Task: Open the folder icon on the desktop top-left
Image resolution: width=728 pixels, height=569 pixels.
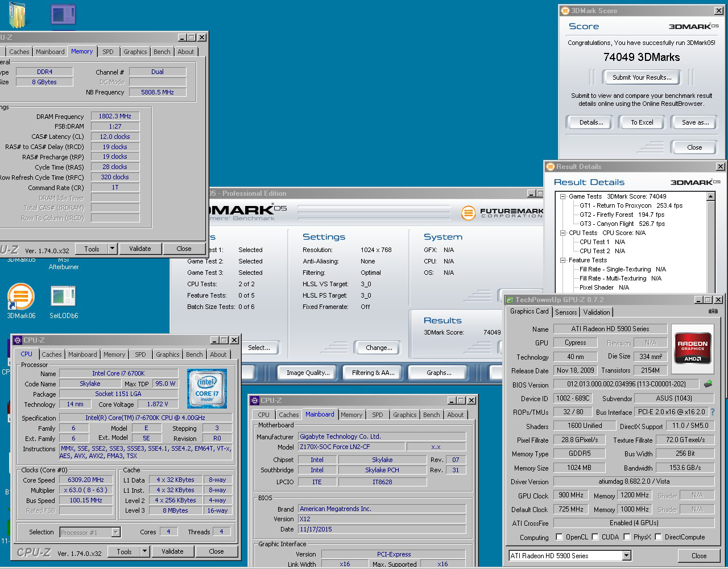Action: (x=17, y=15)
